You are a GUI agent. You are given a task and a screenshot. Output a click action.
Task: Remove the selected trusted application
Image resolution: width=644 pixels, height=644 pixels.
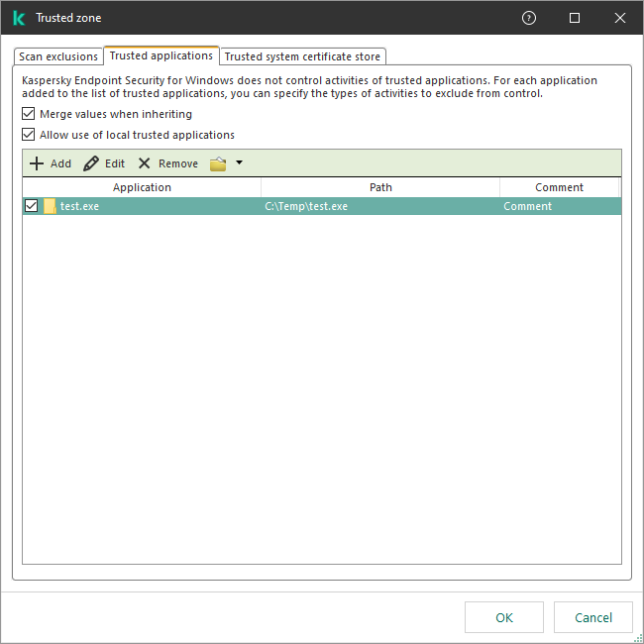[168, 163]
